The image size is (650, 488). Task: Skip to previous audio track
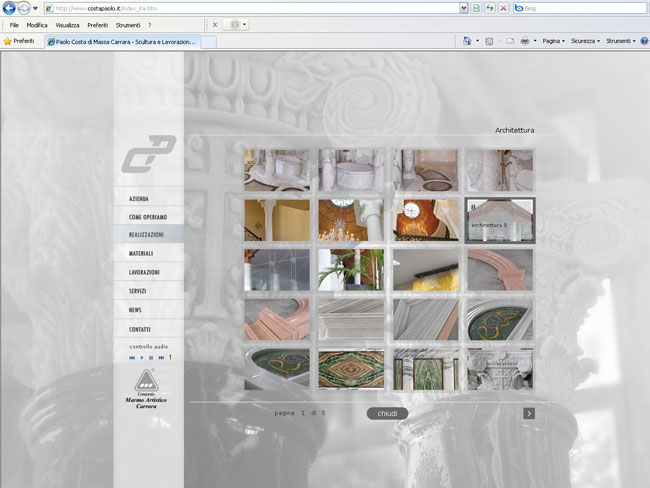pyautogui.click(x=132, y=358)
